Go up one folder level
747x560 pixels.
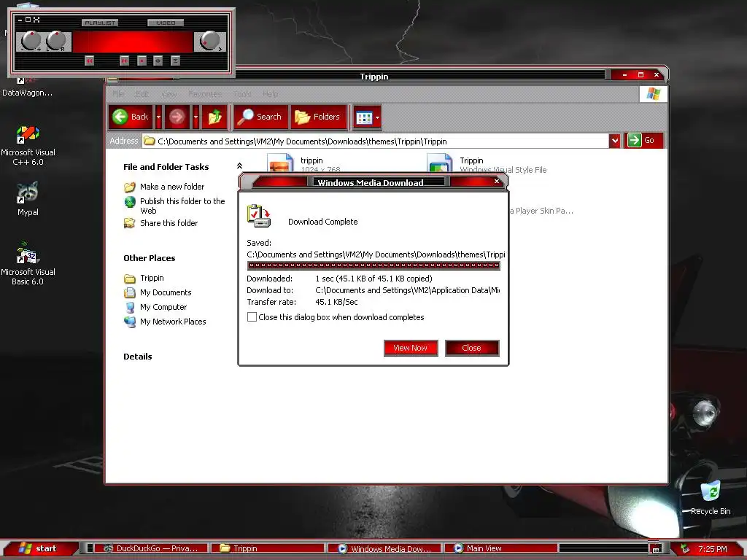point(214,117)
